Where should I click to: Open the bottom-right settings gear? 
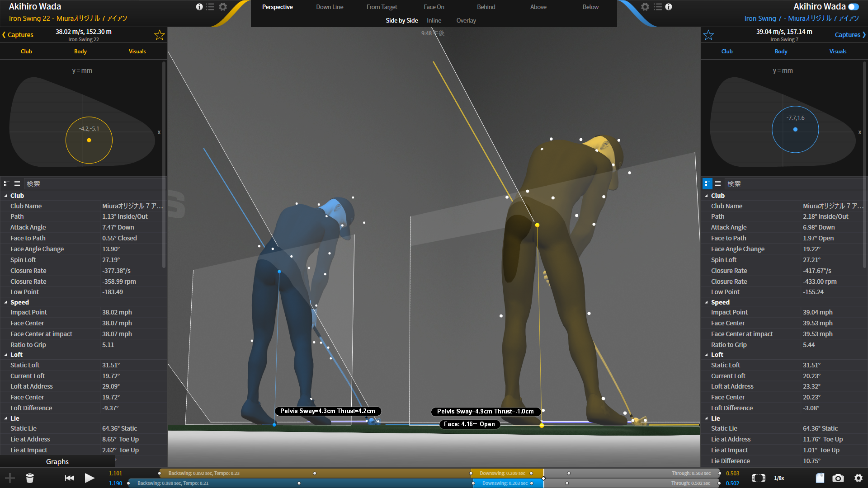click(859, 478)
